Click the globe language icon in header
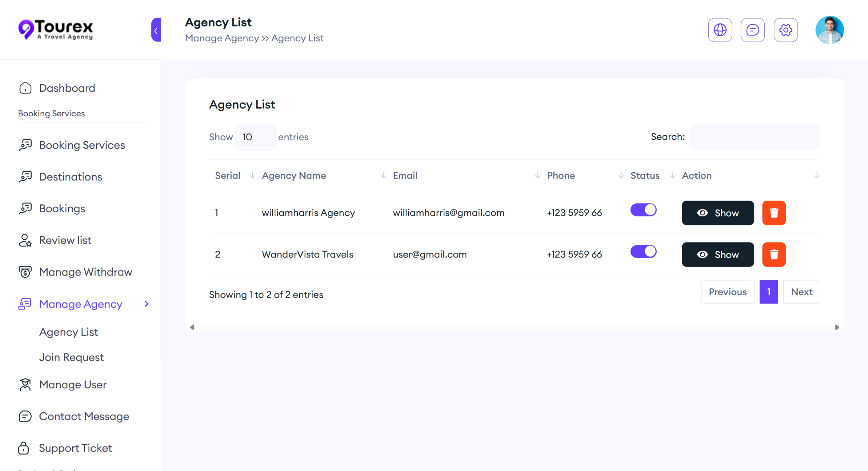Image resolution: width=868 pixels, height=471 pixels. tap(720, 30)
